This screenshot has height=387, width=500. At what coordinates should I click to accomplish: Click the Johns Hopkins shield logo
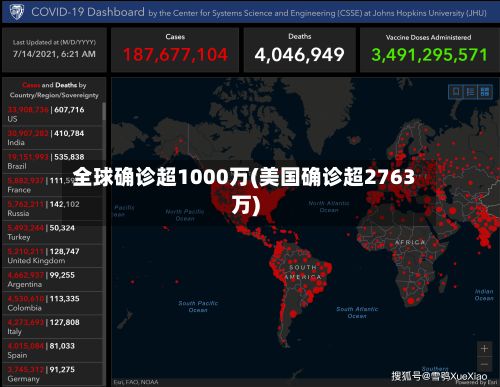coord(16,12)
